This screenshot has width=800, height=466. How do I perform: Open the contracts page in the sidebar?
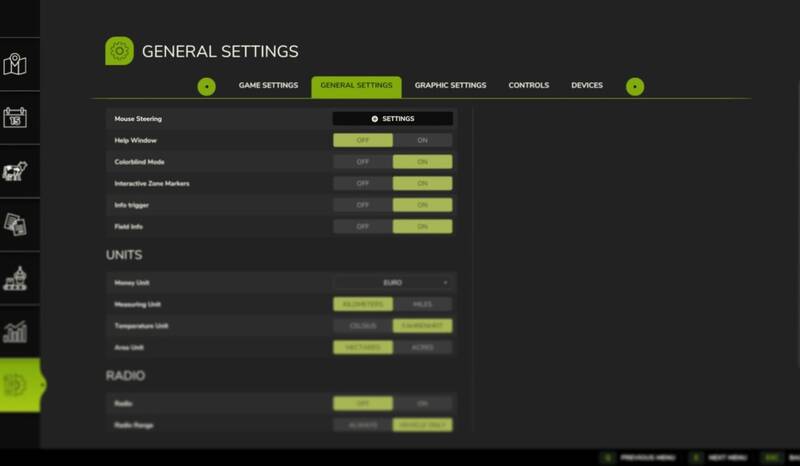coord(15,224)
